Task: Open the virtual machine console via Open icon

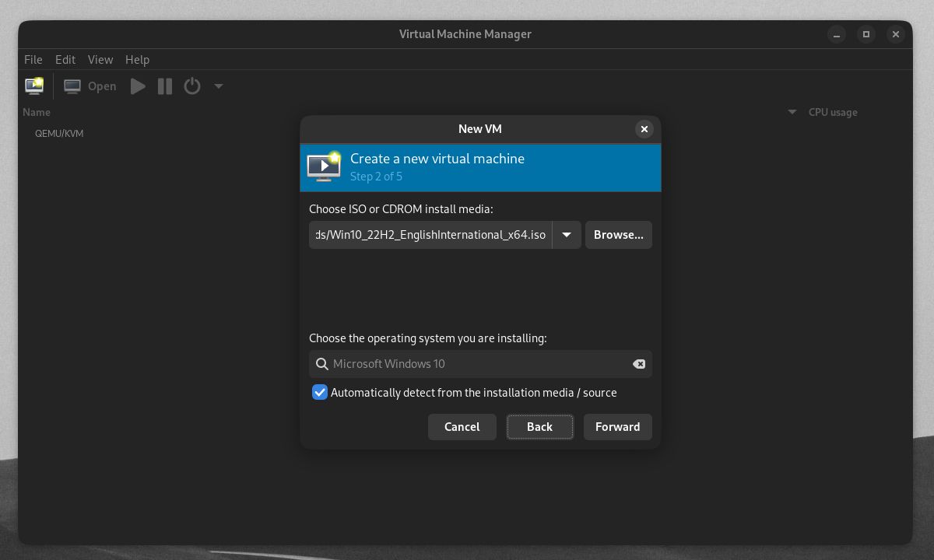Action: [72, 86]
